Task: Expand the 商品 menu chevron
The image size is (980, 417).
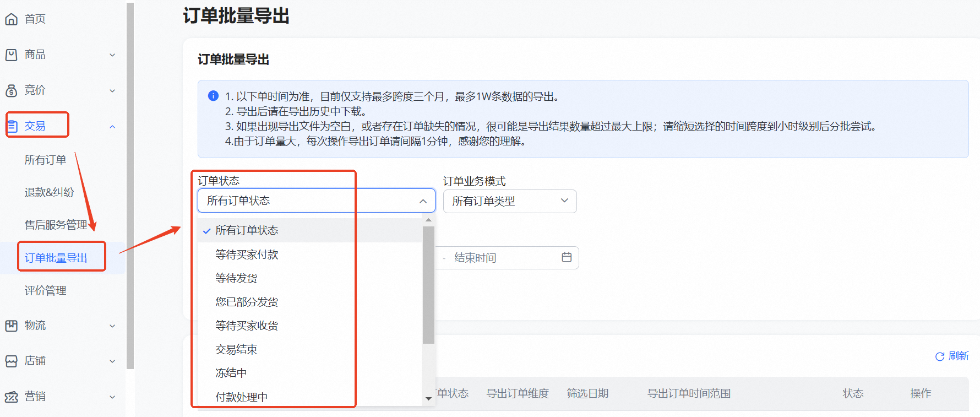Action: coord(112,55)
